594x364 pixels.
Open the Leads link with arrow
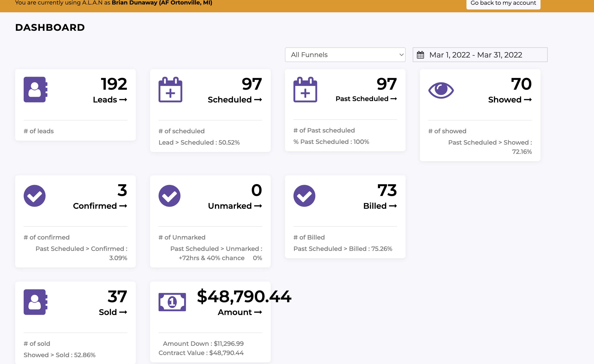pyautogui.click(x=110, y=100)
